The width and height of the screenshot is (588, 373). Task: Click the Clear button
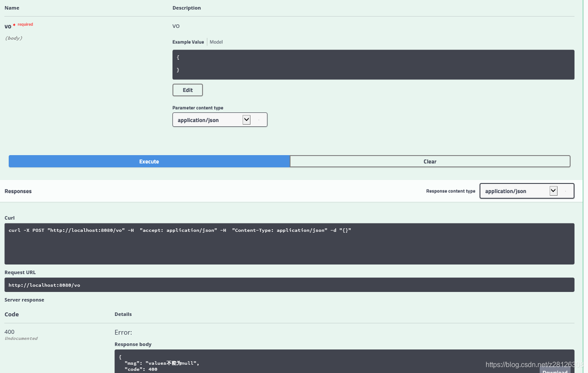[x=430, y=161]
